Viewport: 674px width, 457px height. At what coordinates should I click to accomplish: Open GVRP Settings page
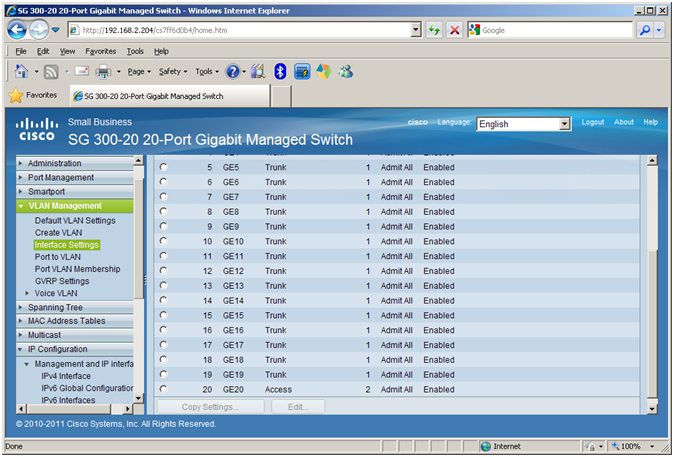tap(62, 281)
